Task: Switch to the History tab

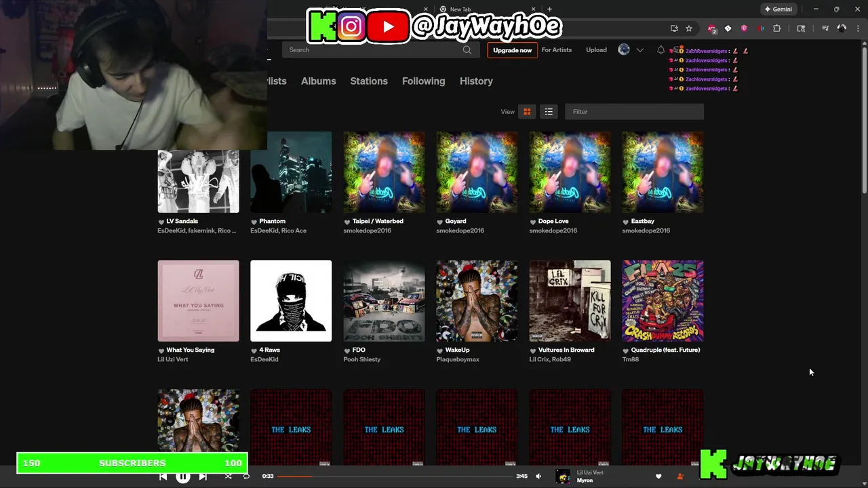Action: click(x=476, y=81)
